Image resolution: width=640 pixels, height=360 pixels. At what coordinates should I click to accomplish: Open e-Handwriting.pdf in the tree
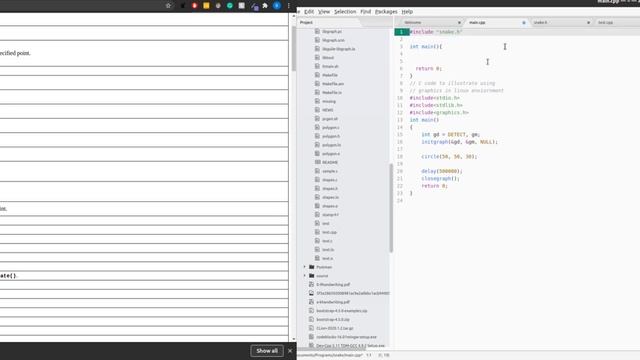[x=333, y=302]
